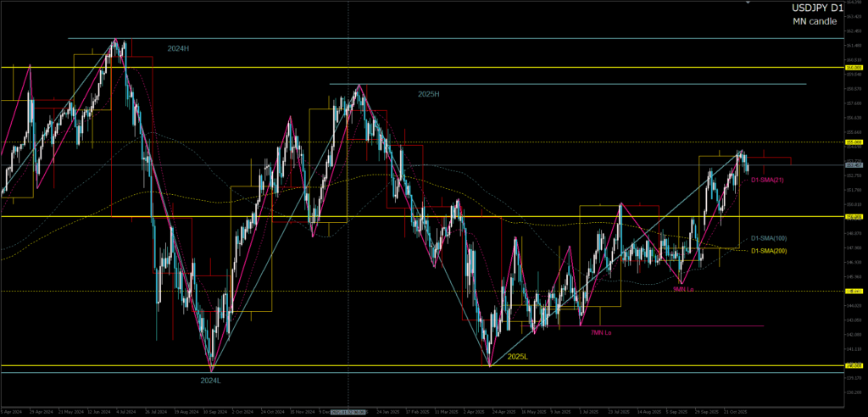
Task: Click the 21 Oct 2025 date on axis
Action: tap(734, 411)
